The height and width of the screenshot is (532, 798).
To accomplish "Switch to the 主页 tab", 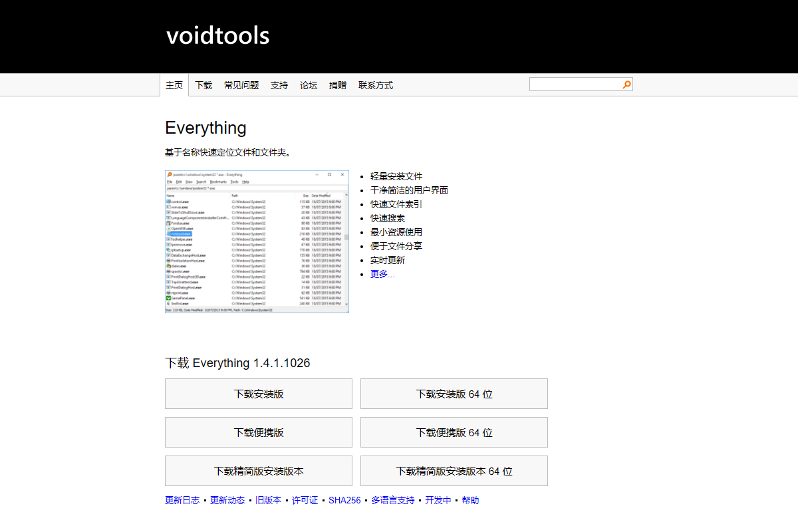I will tap(174, 84).
